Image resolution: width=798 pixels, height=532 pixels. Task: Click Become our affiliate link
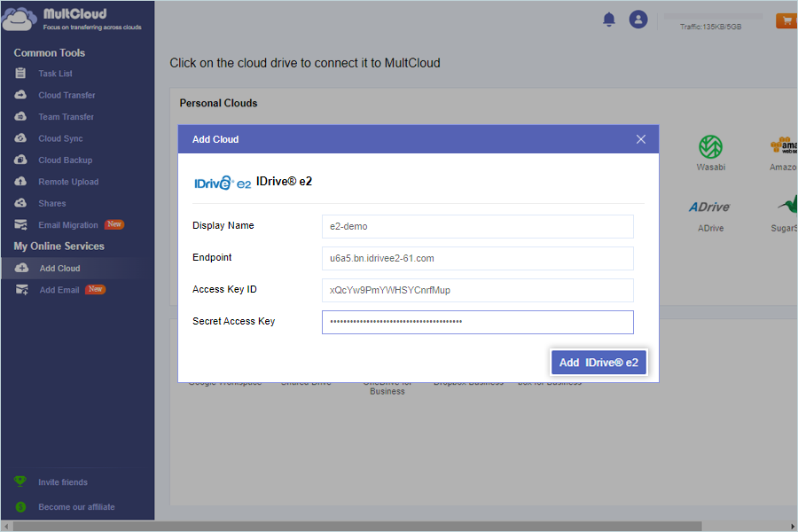click(76, 507)
